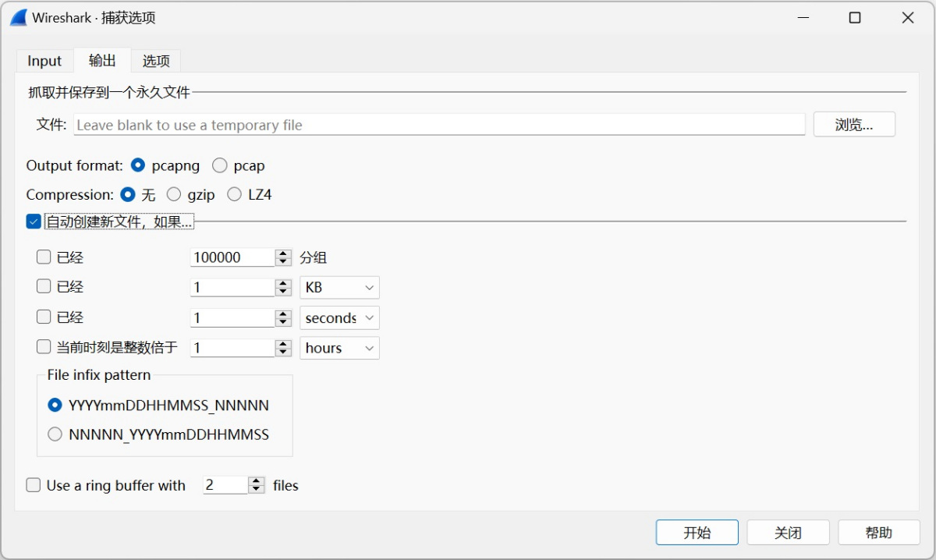Check the 当前时刻是整数倍于 option
Viewport: 936px width, 560px height.
[44, 348]
